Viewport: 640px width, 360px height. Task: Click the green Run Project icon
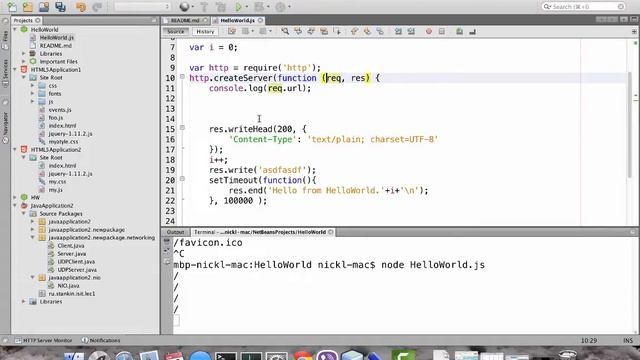(x=238, y=7)
